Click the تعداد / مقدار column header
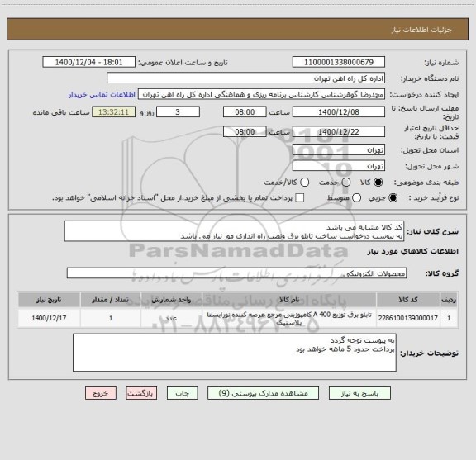476x460 pixels. click(x=111, y=300)
